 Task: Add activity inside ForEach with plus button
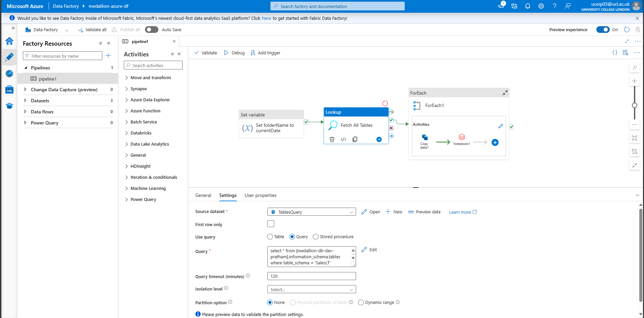(495, 143)
